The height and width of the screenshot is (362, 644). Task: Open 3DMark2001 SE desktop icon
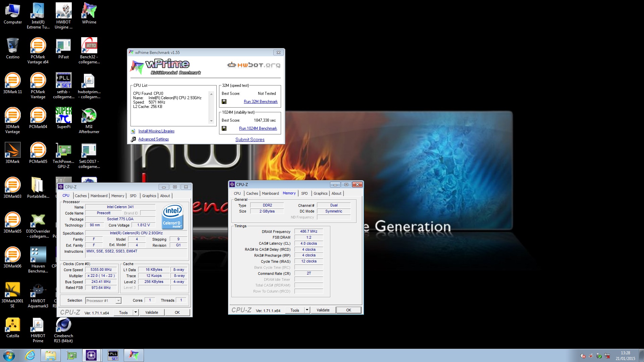13,294
